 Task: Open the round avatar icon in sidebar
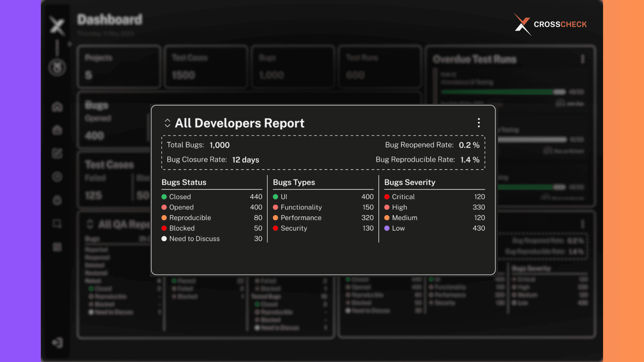pyautogui.click(x=57, y=67)
